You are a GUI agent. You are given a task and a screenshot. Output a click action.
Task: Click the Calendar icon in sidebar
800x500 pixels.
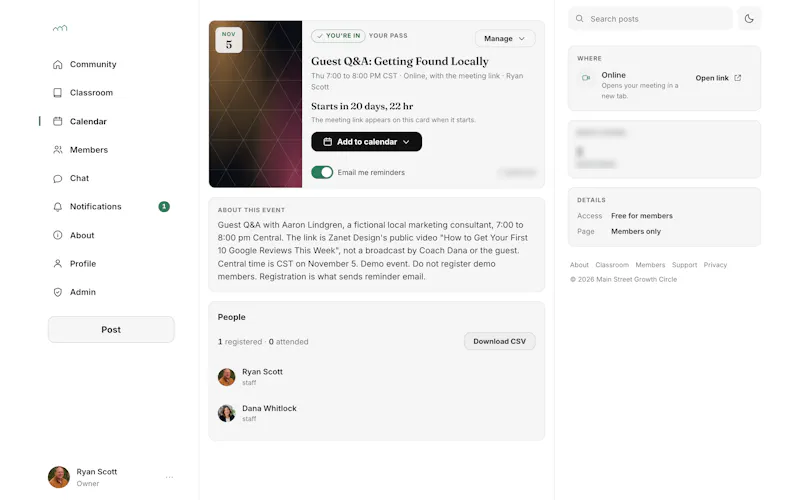coord(58,121)
